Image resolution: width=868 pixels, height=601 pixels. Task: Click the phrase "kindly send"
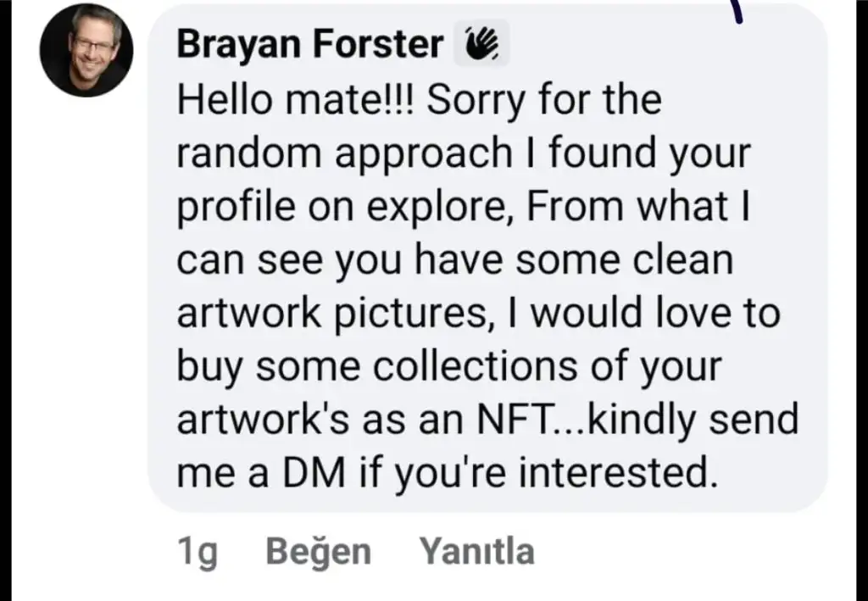pos(683,420)
